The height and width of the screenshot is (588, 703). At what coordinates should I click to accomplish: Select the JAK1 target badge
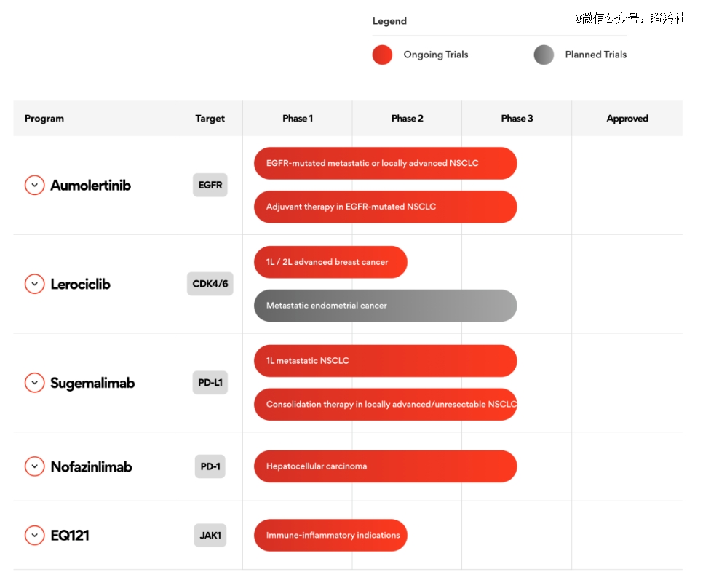tap(210, 536)
